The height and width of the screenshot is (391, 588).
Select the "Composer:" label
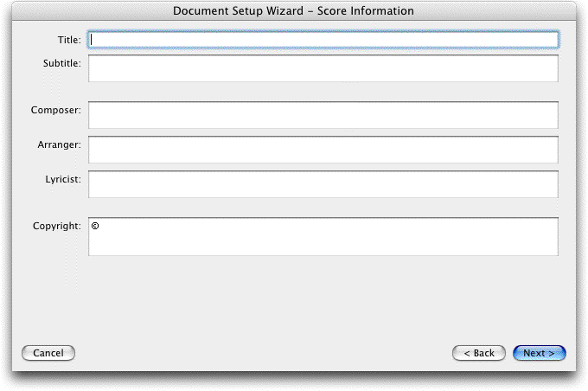pyautogui.click(x=56, y=111)
